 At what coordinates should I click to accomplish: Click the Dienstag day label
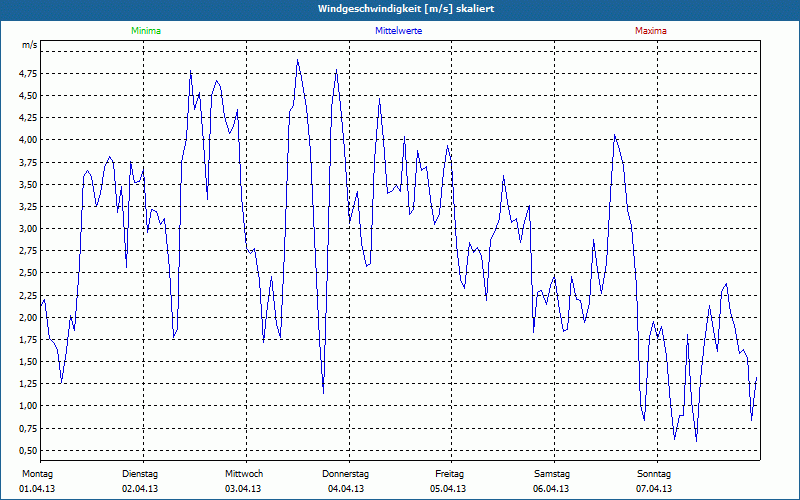tap(140, 474)
